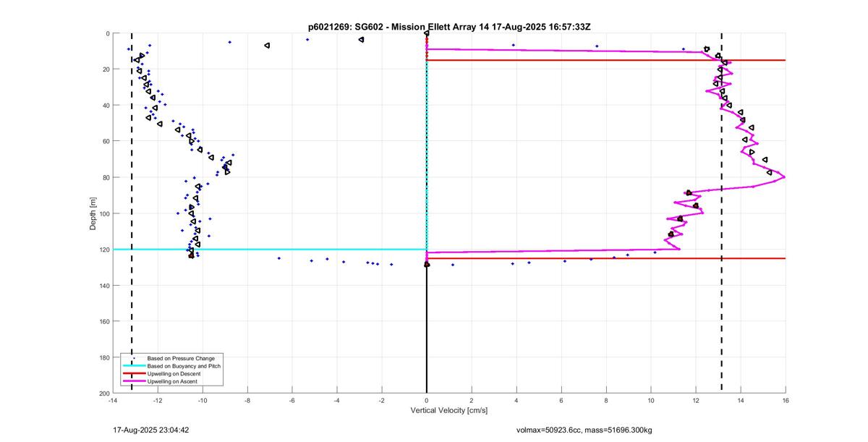Viewport: 868px width, 442px height.
Task: Click depth-axis tick label "140"
Action: pos(104,285)
